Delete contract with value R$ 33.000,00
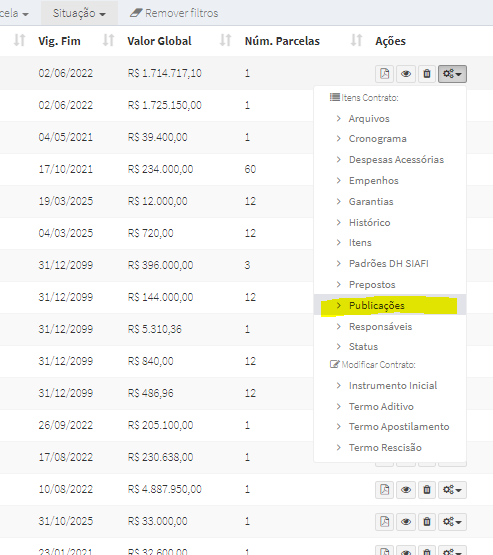Screen dimensions: 493x555 (427, 522)
